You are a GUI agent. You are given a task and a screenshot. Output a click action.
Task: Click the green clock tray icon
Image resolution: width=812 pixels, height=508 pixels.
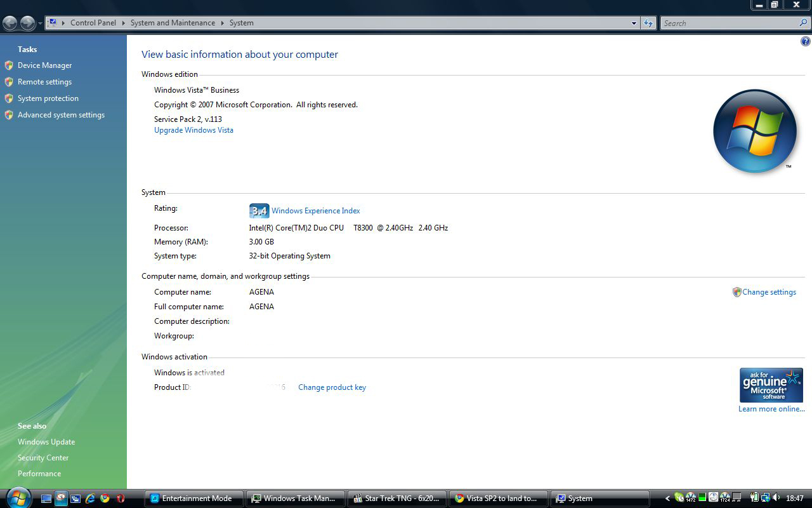tap(679, 497)
